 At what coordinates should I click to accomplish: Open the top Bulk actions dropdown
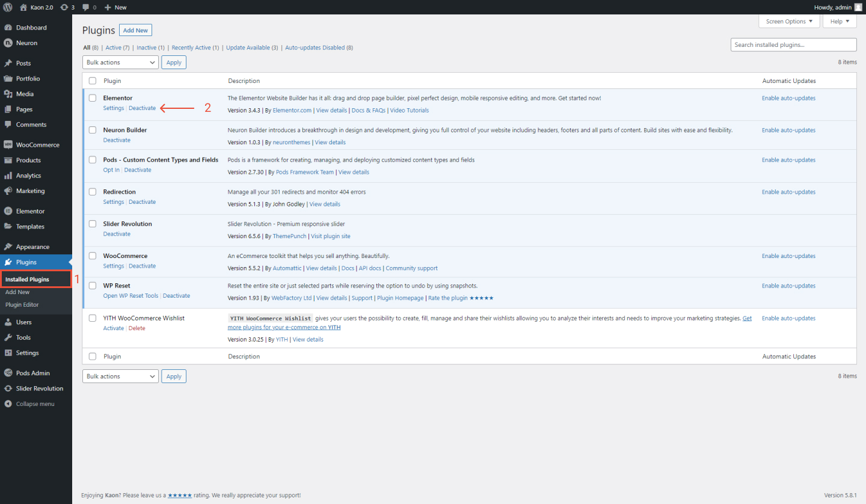[120, 63]
